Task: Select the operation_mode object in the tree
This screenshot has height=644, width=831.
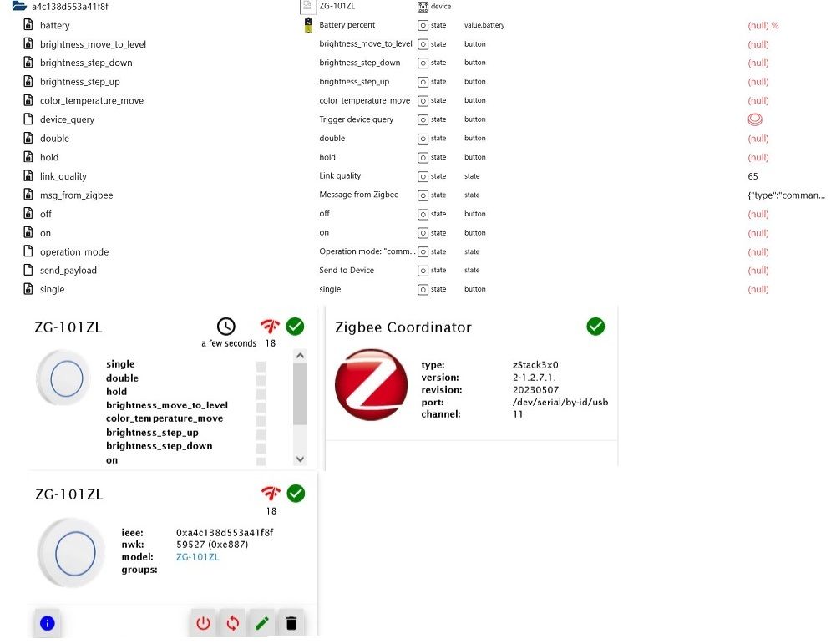Action: 74,252
